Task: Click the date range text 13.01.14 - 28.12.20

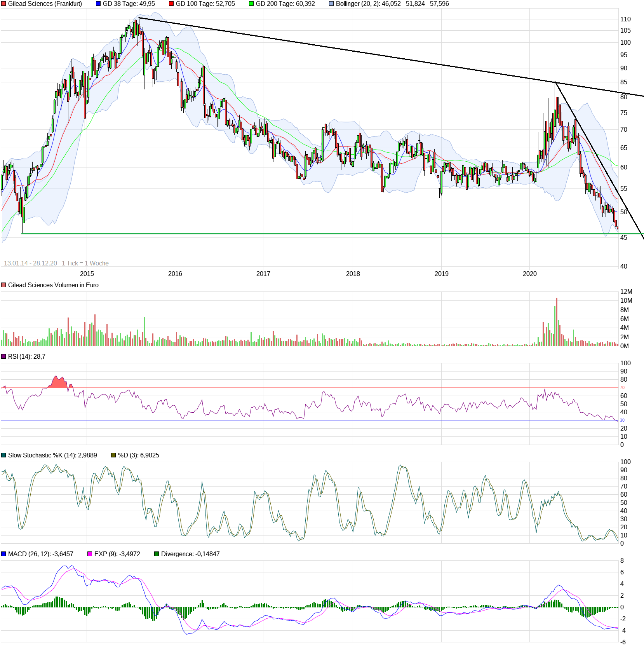Action: (31, 263)
